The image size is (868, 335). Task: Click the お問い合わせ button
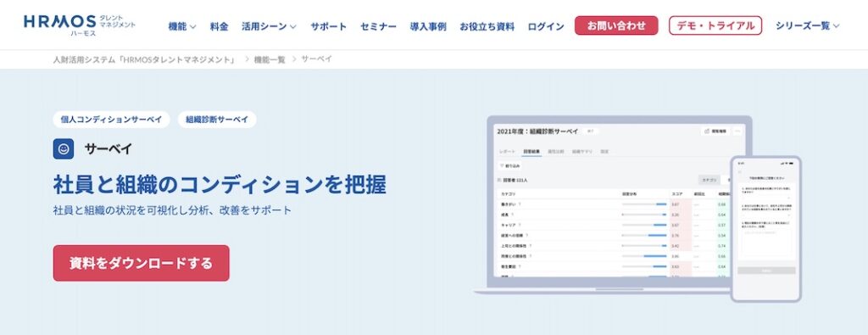tap(616, 25)
